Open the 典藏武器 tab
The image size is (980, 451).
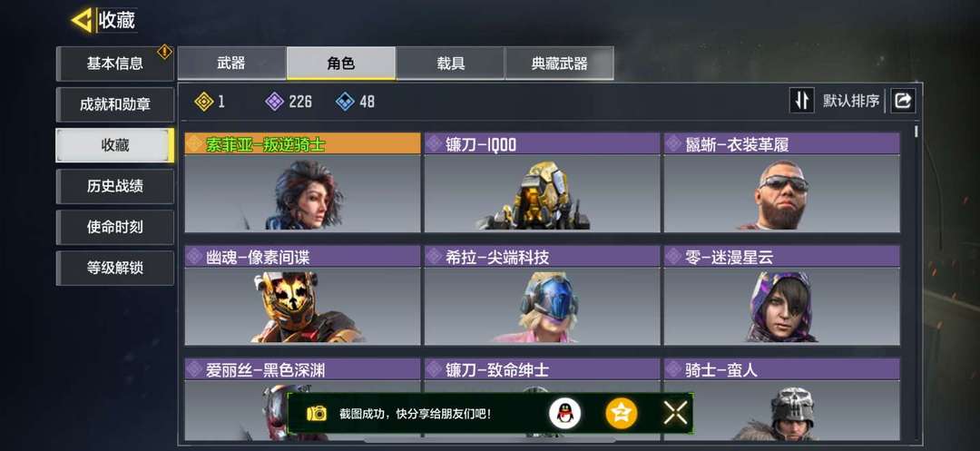click(x=559, y=64)
